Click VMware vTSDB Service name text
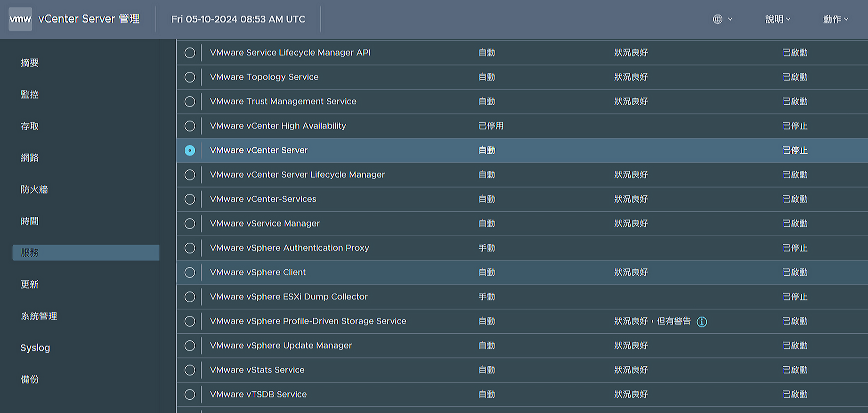The image size is (868, 413). (x=258, y=395)
